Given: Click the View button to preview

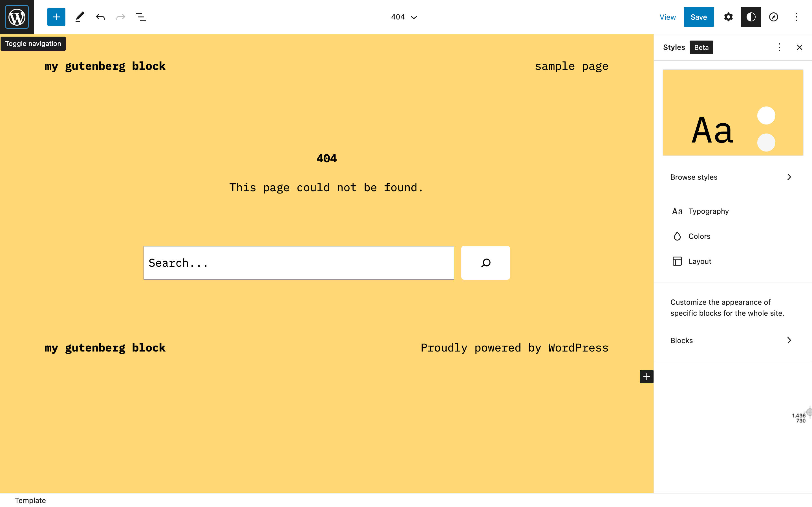Looking at the screenshot, I should pos(667,17).
